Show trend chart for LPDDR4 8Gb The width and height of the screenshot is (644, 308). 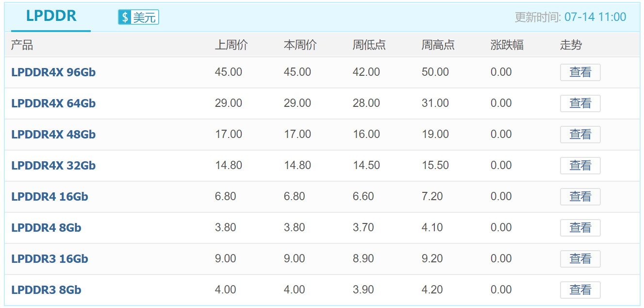coord(580,228)
